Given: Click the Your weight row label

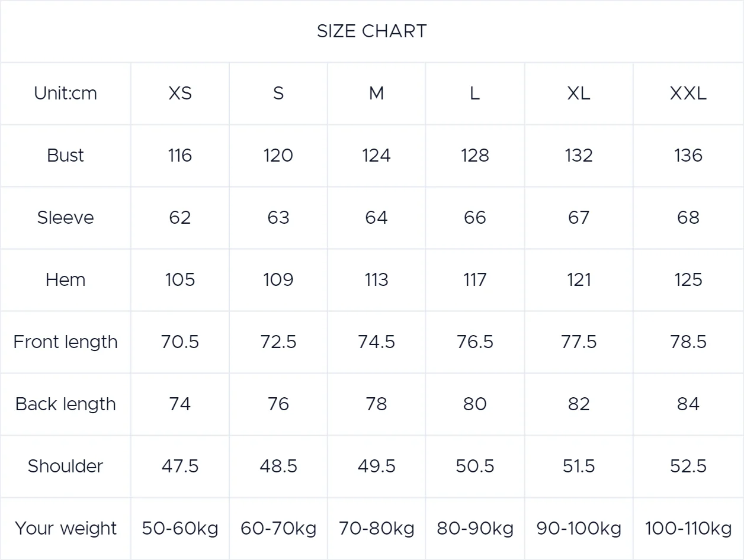Looking at the screenshot, I should (x=65, y=529).
